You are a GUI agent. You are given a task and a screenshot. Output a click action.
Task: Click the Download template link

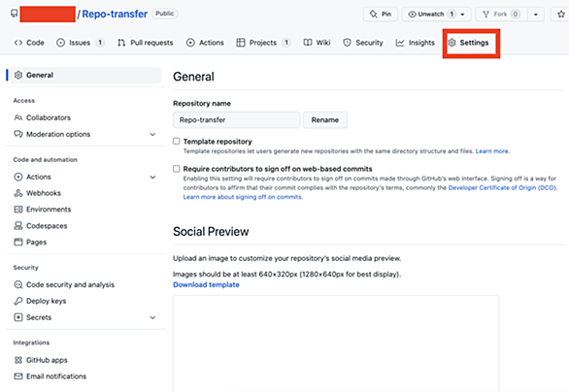[x=206, y=284]
